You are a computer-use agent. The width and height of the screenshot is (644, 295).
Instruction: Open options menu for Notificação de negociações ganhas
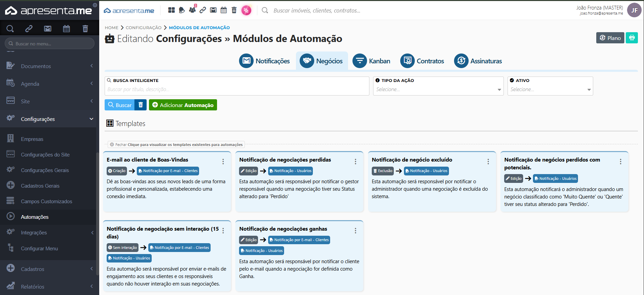click(356, 231)
